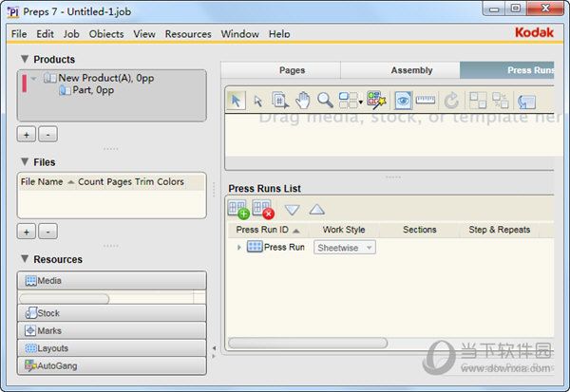
Task: Open the Layouts resources bar
Action: 111,348
